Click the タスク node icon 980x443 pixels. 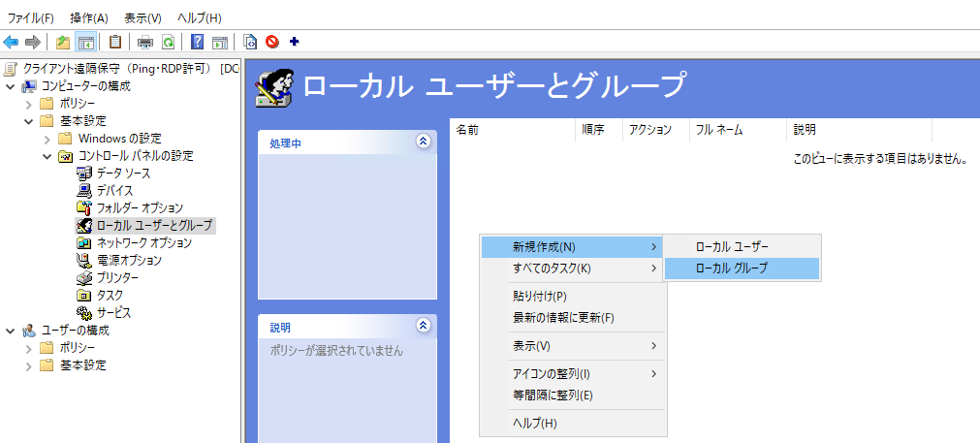point(83,295)
